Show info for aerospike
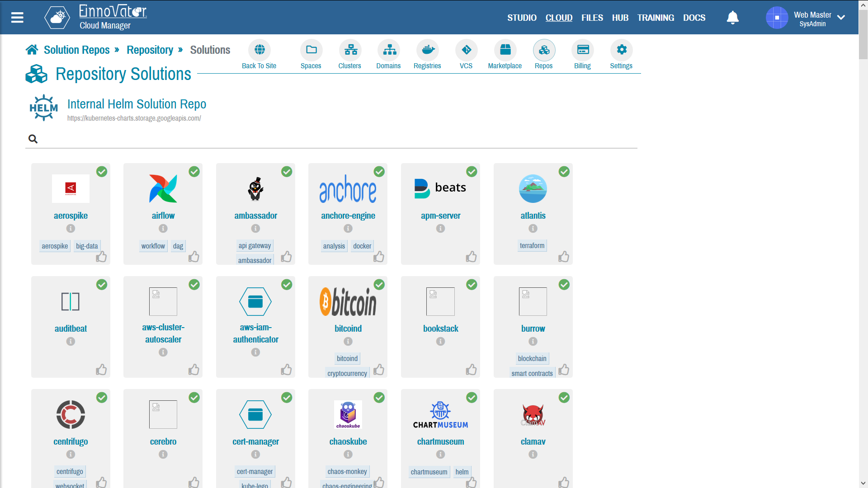868x488 pixels. point(71,229)
